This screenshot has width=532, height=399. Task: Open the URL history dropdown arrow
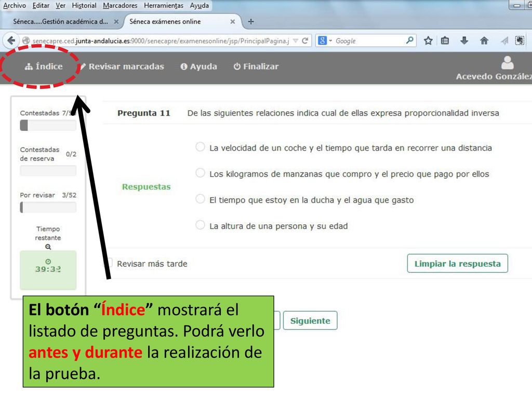click(x=296, y=41)
